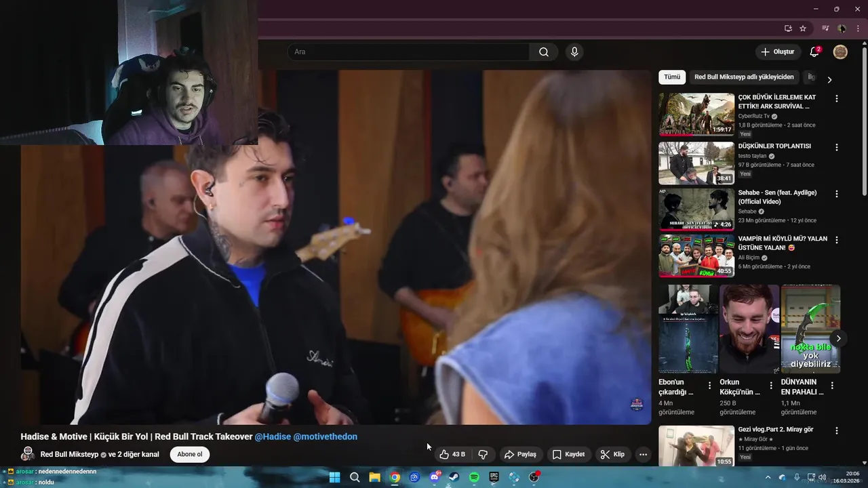Open the @Hadise channel link in title
The height and width of the screenshot is (488, 868).
click(x=273, y=436)
